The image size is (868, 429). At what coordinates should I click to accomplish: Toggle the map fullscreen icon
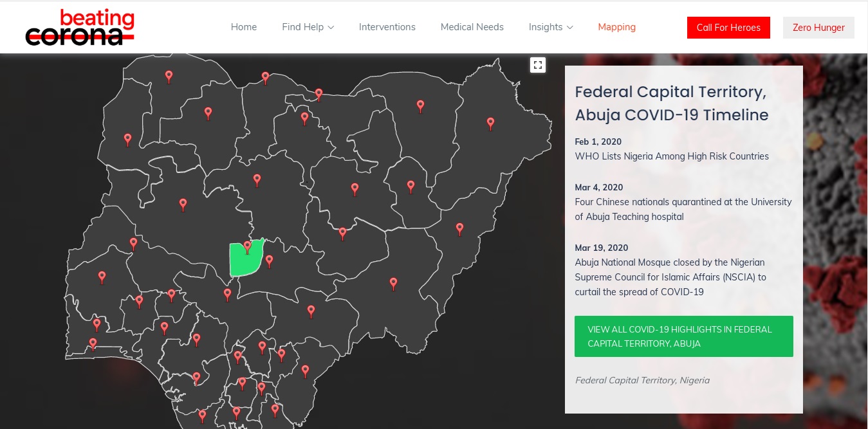pos(538,64)
